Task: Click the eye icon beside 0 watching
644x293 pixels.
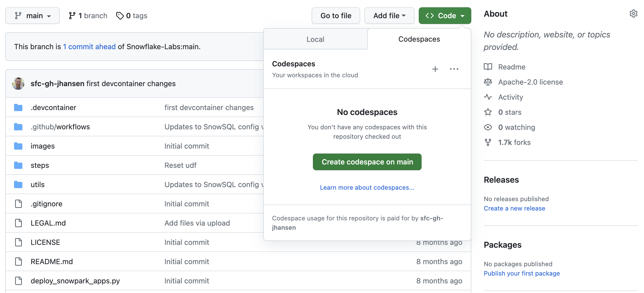Action: pos(489,127)
